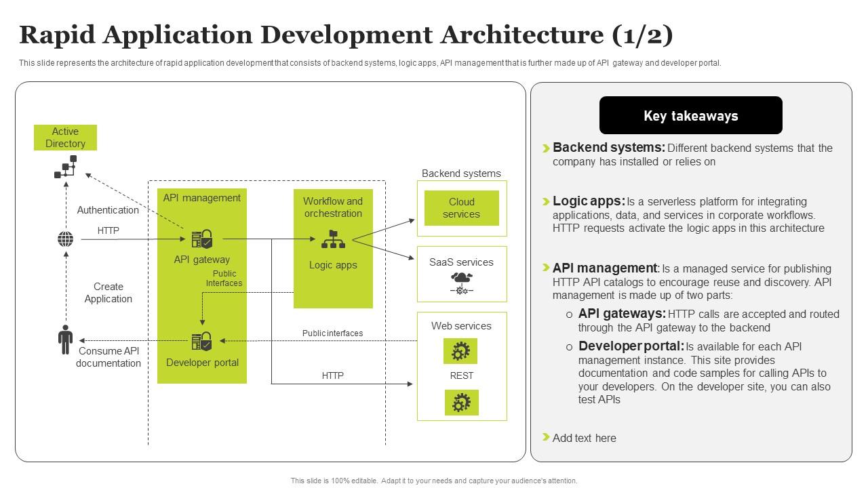Click the Logic apps bullet chevron
The width and height of the screenshot is (868, 488).
[546, 202]
